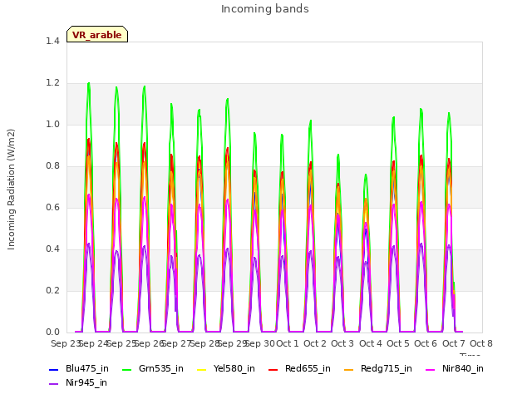Click the Oct 4 x-axis label

coord(371,343)
